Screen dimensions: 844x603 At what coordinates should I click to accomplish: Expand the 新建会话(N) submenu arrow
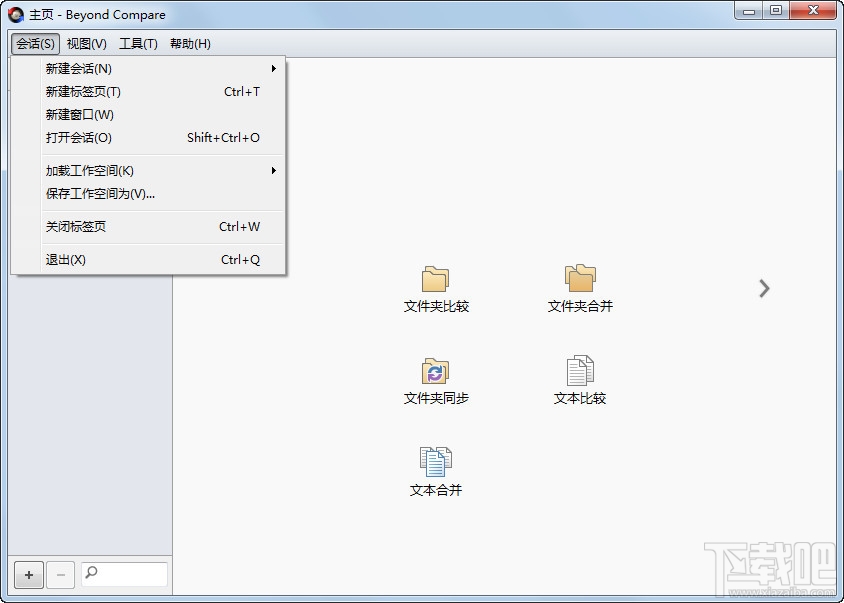click(273, 68)
